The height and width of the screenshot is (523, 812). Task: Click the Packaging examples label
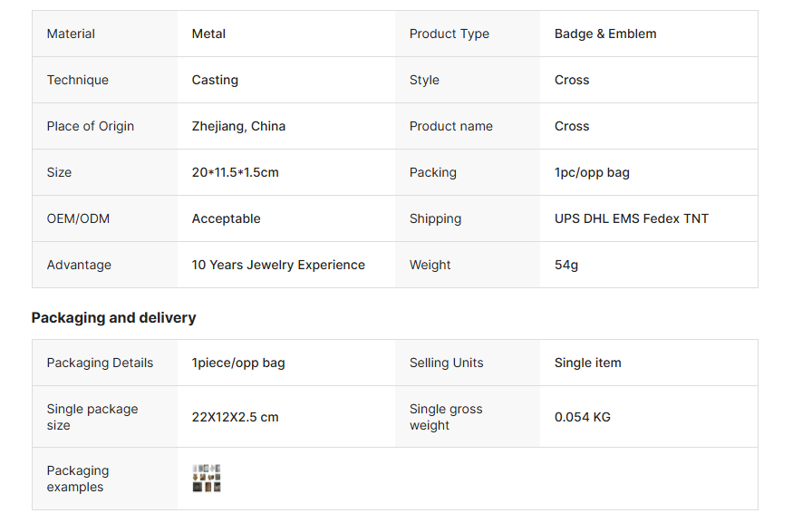click(77, 479)
